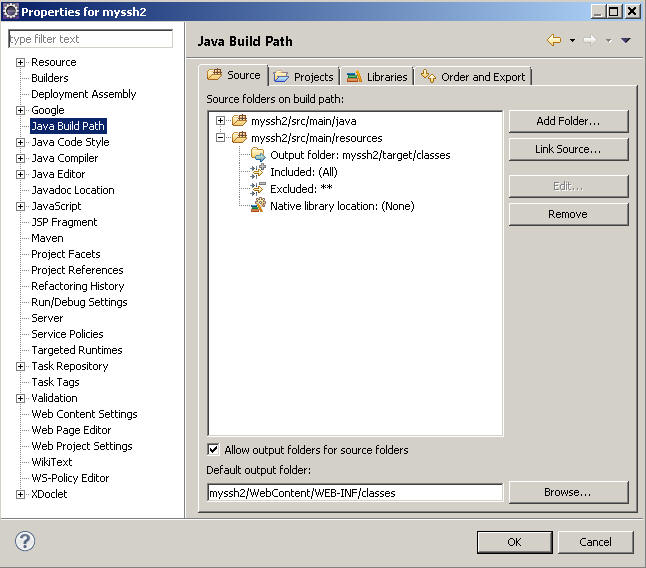Select WS-Policy Editor in the tree

tap(70, 478)
